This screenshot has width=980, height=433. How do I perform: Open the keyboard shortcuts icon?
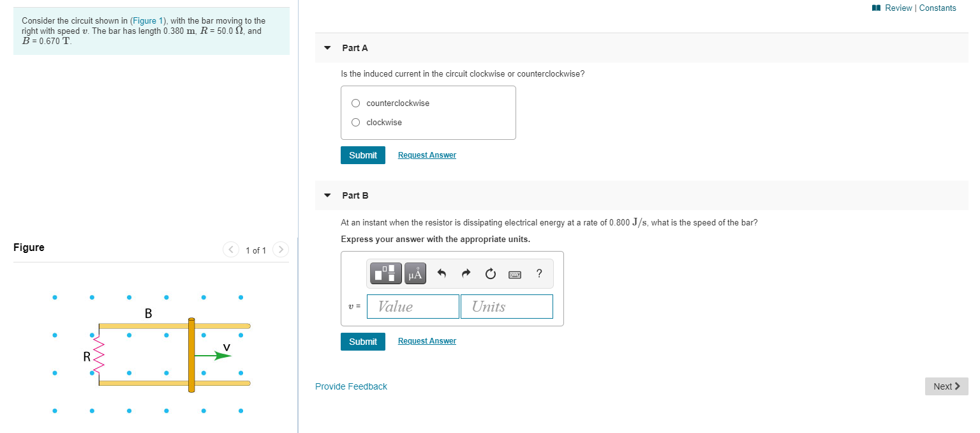coord(514,273)
